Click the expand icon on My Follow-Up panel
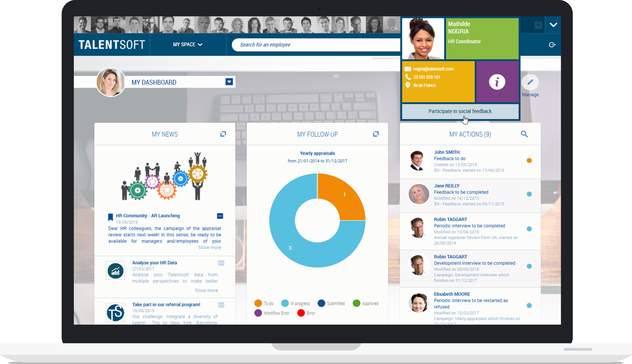 coord(376,134)
